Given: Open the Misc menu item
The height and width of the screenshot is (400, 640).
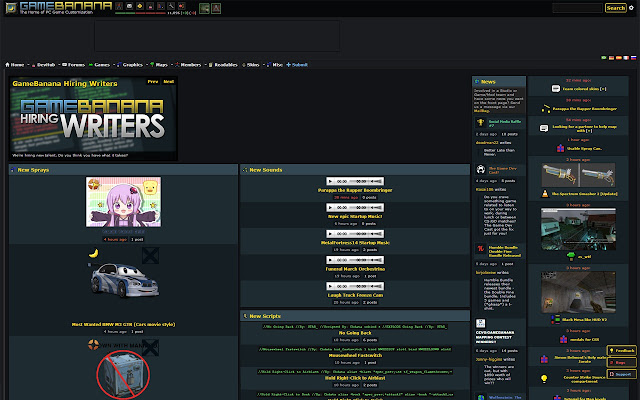Looking at the screenshot, I should [x=275, y=65].
